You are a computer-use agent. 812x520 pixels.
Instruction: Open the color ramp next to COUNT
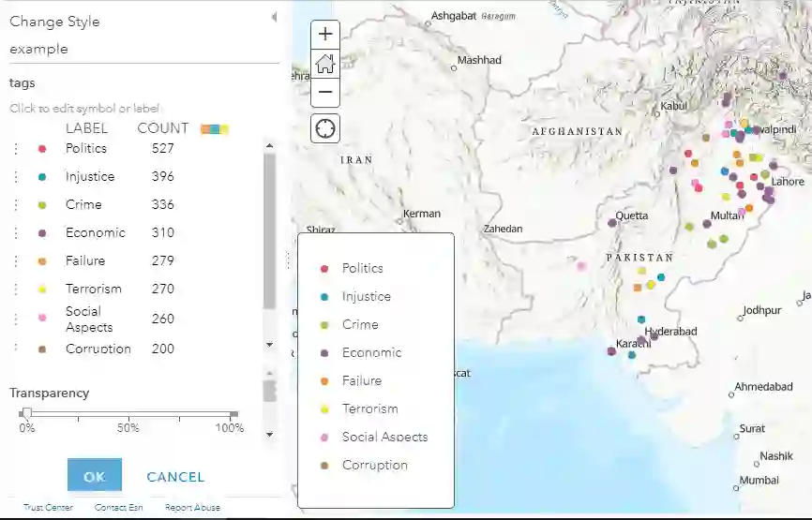click(215, 129)
